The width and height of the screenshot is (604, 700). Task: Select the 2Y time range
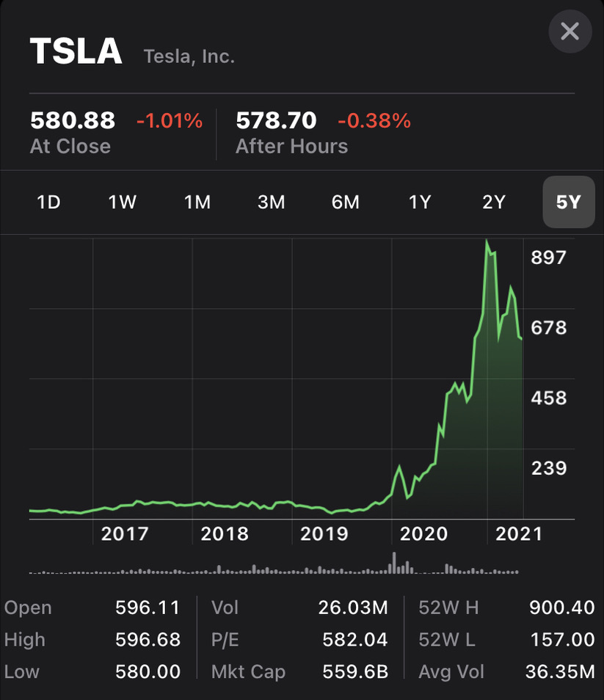point(493,202)
